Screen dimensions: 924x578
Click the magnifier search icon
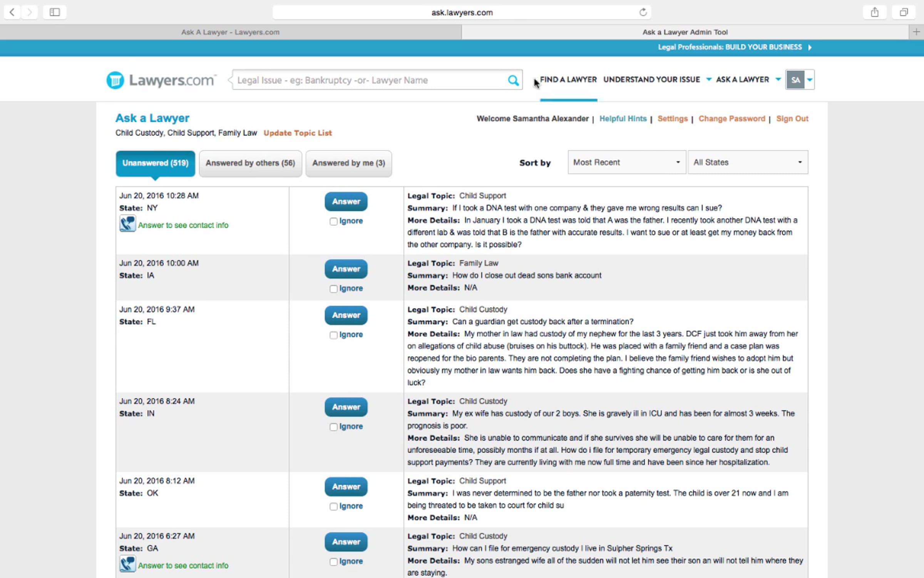[513, 80]
